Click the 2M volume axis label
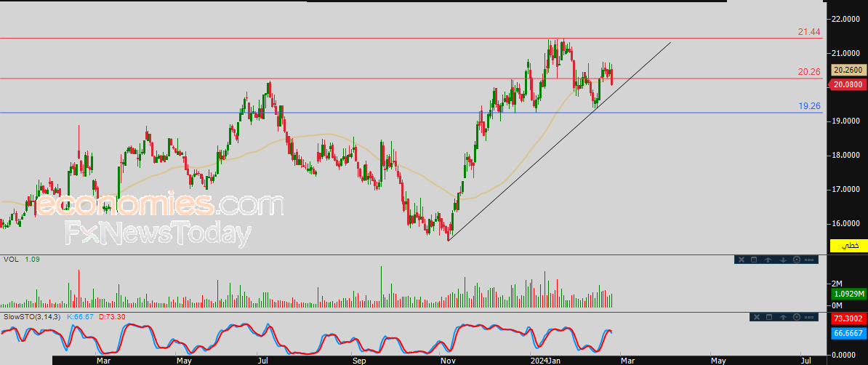 835,282
